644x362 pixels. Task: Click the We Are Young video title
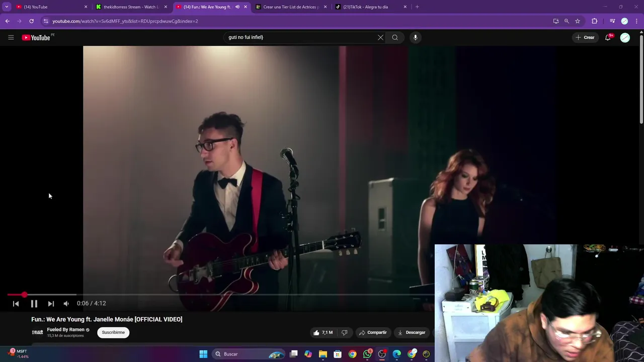(107, 319)
